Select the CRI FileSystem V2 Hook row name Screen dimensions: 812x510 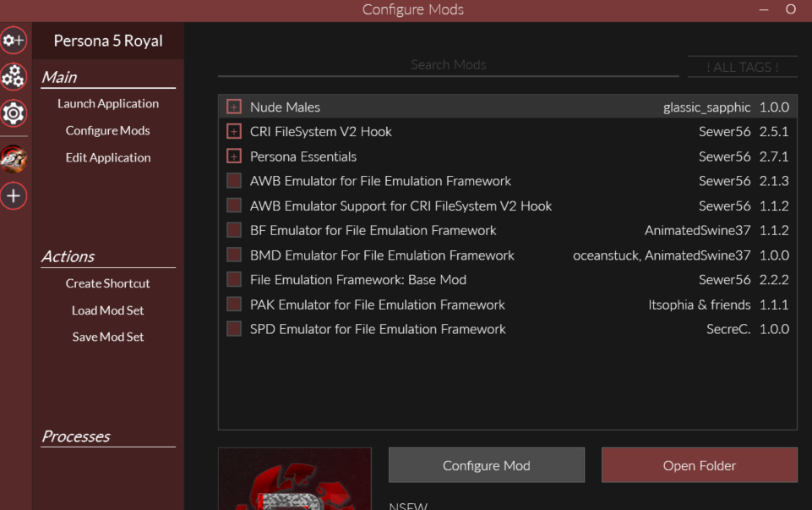pyautogui.click(x=320, y=132)
